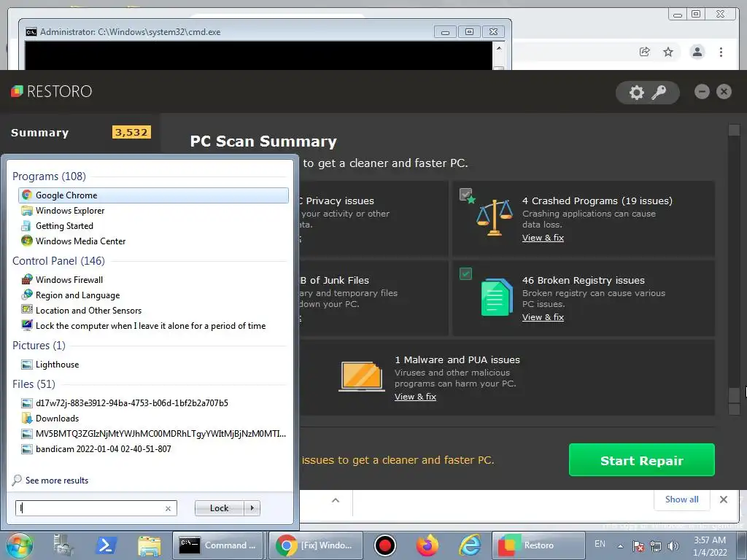Viewport: 747px width, 560px height.
Task: Show hidden tray icons arrow
Action: click(620, 546)
